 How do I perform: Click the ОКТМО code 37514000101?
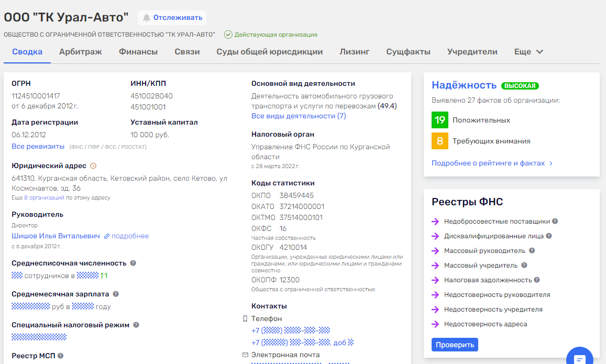[301, 217]
